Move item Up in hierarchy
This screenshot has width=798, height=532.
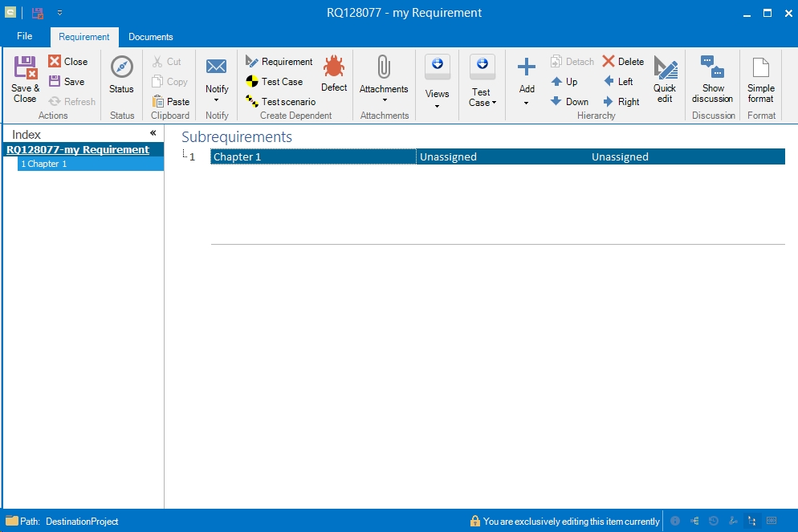click(564, 82)
